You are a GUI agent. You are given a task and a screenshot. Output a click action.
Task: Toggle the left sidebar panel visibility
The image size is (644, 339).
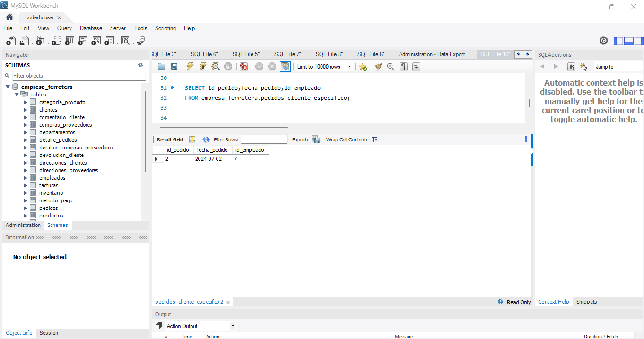point(618,41)
